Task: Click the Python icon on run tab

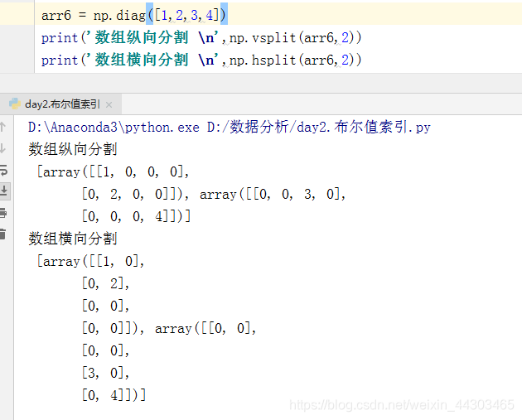Action: coord(15,104)
